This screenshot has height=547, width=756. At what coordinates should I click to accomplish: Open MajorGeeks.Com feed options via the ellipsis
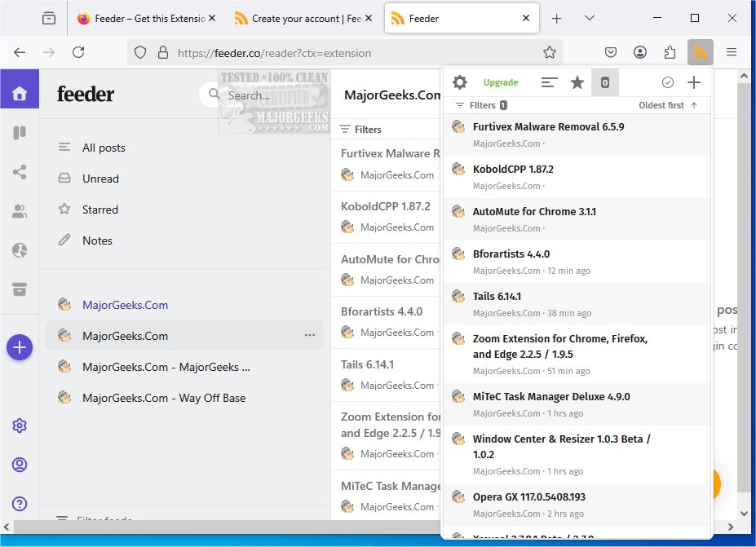coord(310,335)
